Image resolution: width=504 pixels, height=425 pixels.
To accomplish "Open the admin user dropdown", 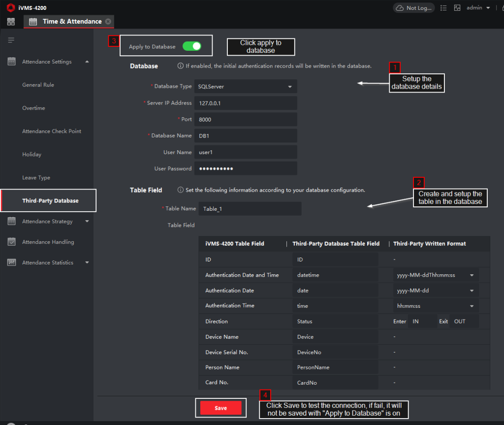I will 478,8.
